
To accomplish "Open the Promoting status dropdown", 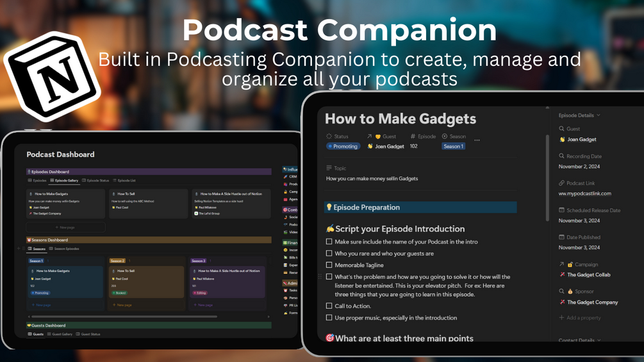I will click(343, 146).
